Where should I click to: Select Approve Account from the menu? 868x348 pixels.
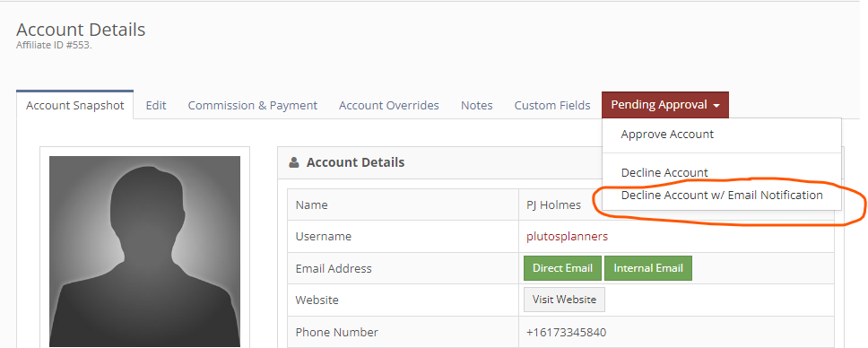[x=667, y=135]
